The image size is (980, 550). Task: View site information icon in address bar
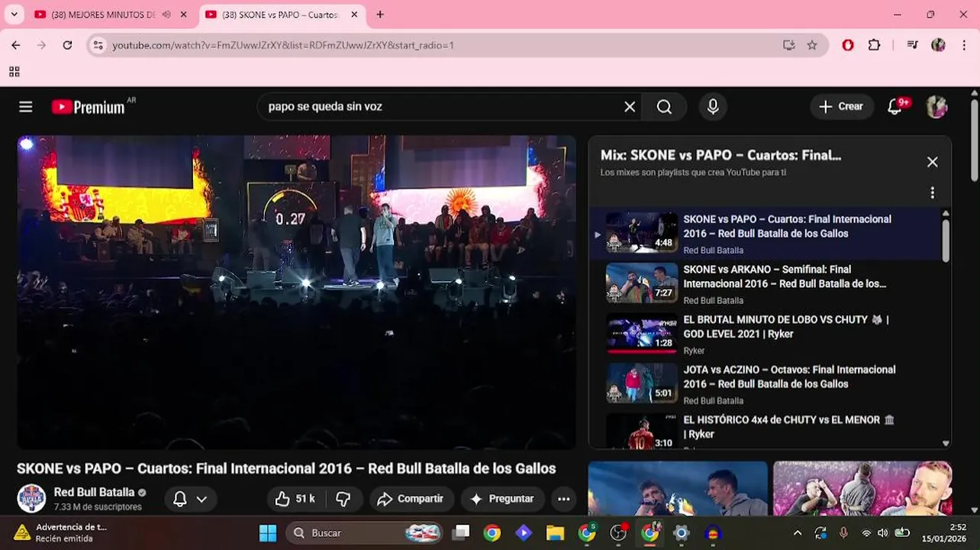pos(98,45)
